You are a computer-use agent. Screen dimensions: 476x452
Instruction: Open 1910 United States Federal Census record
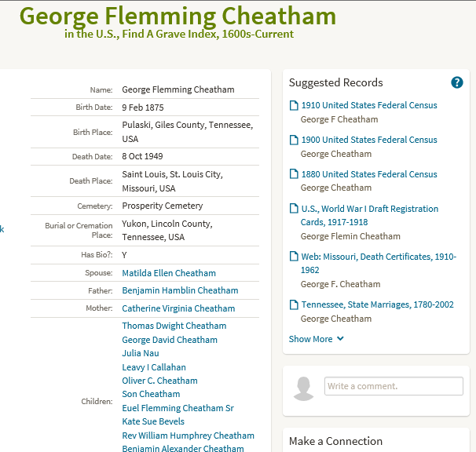click(x=369, y=105)
